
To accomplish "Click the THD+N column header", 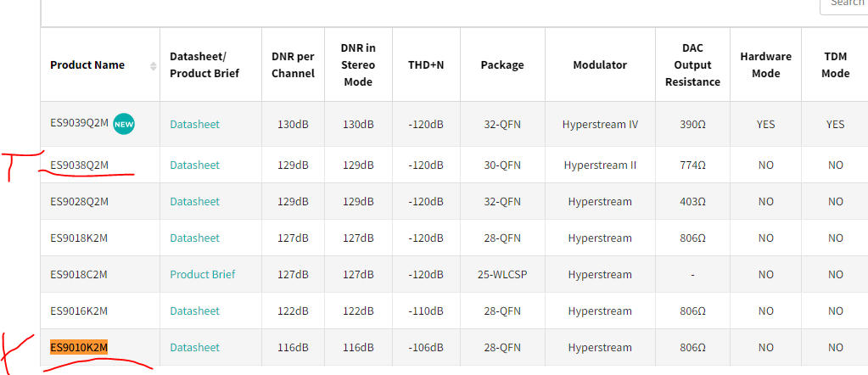I will (426, 65).
